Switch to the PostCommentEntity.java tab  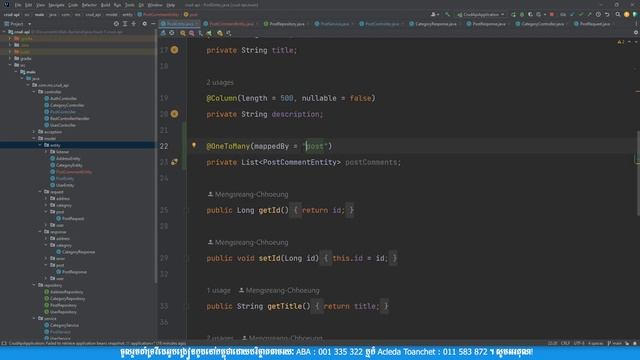(229, 24)
